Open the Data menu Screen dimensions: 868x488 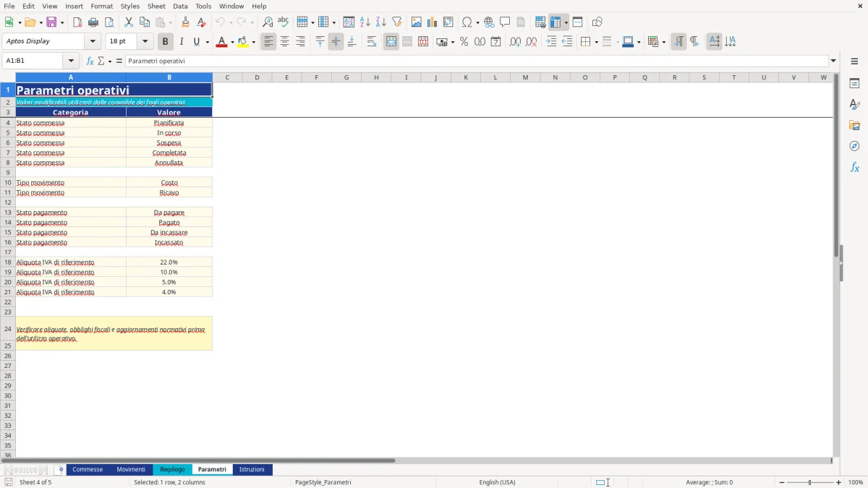click(180, 6)
